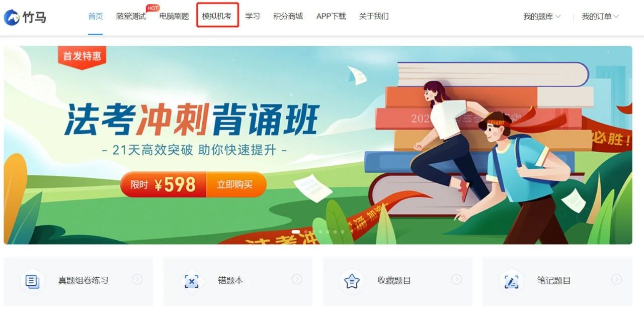Visit the 关于我们 link

374,16
